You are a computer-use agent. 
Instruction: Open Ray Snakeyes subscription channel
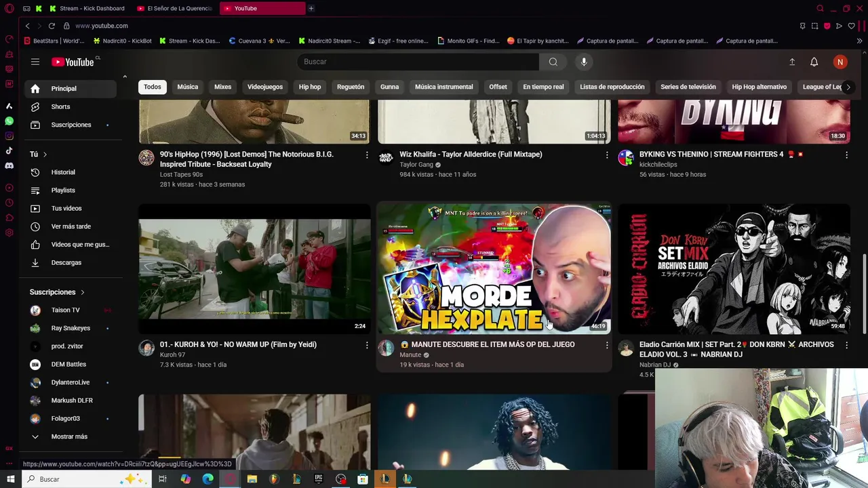pos(71,328)
